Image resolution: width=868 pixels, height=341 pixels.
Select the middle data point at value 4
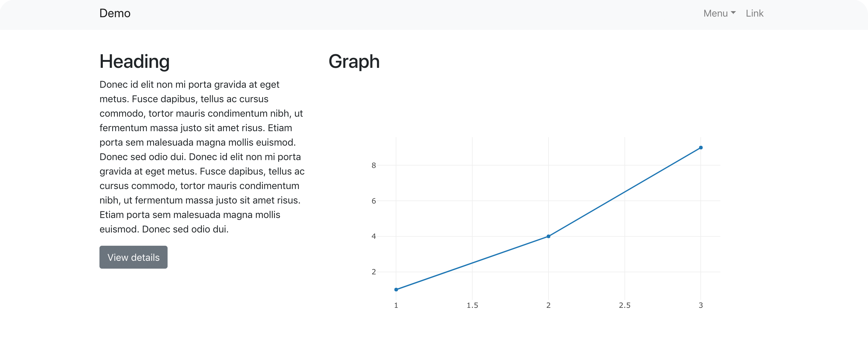coord(549,236)
